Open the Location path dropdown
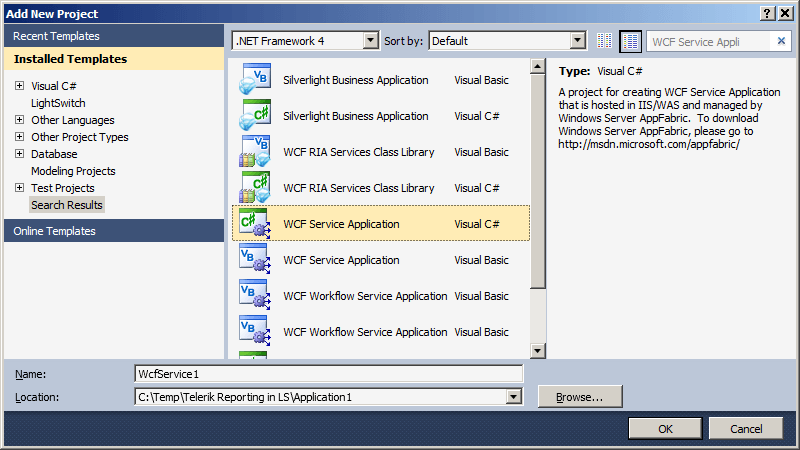 (514, 396)
